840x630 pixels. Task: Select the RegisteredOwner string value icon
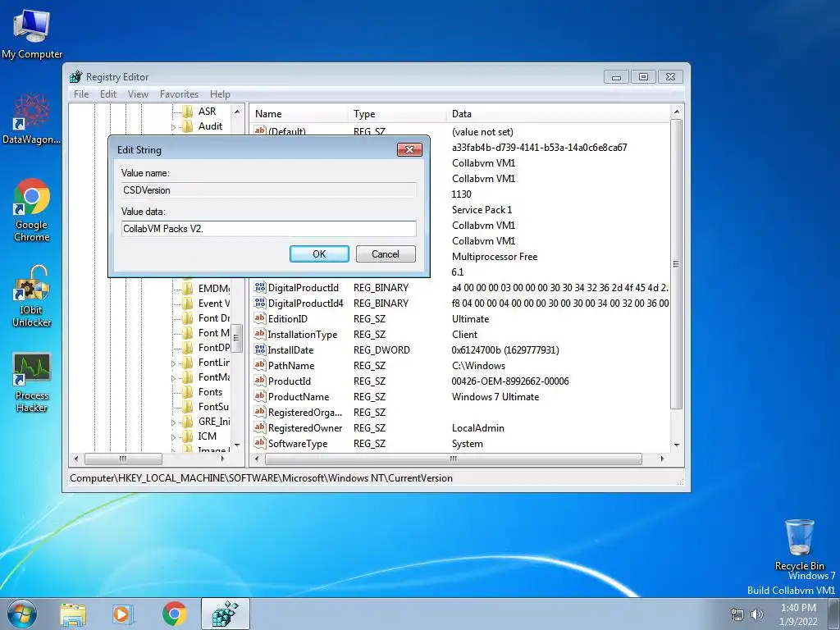pos(260,427)
